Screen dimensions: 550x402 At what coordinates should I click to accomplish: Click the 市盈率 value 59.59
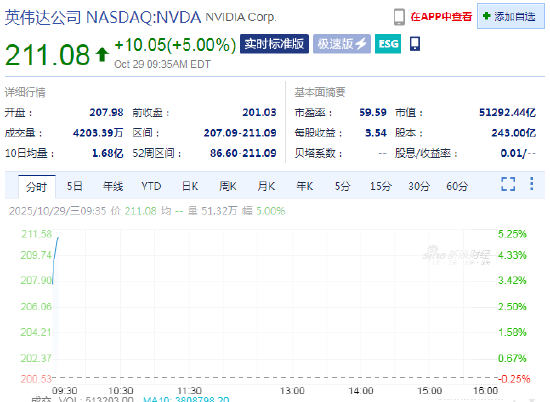(373, 112)
